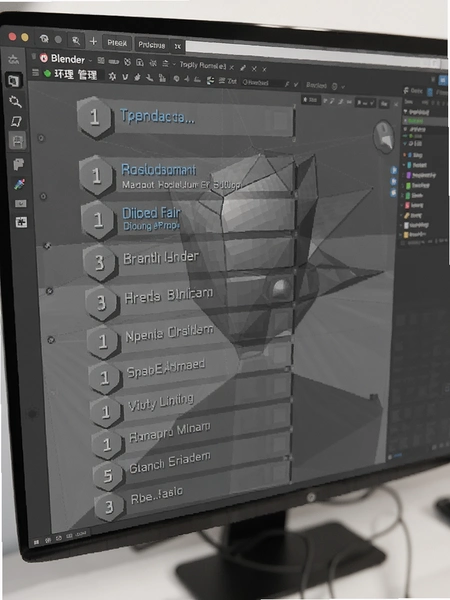The height and width of the screenshot is (600, 450).
Task: Click the plus icon in top bar
Action: click(93, 41)
